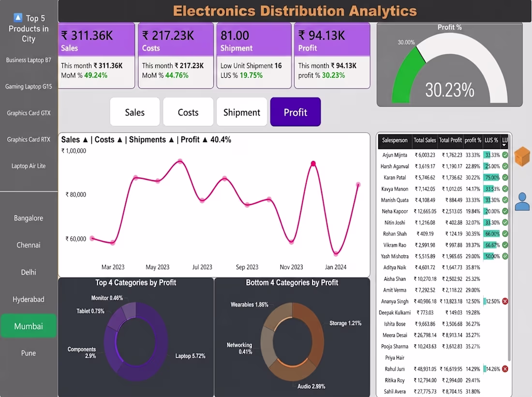Select the highlighted Mumbai city button
Image resolution: width=532 pixels, height=397 pixels.
point(29,326)
